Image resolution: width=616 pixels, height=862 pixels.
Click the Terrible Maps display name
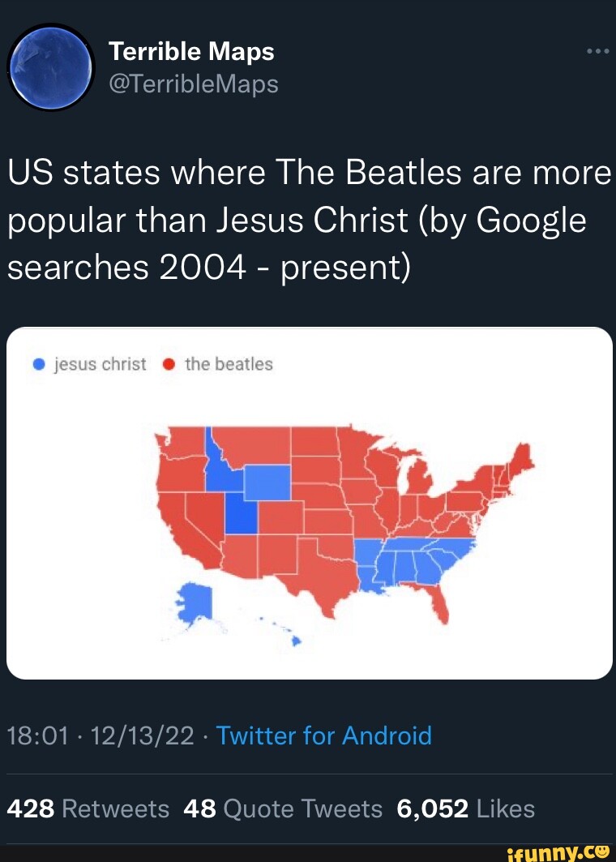point(192,51)
